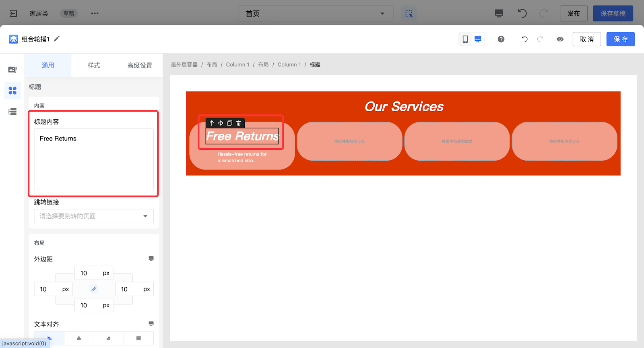The image size is (644, 348).
Task: Click the 取消 button
Action: [x=586, y=39]
